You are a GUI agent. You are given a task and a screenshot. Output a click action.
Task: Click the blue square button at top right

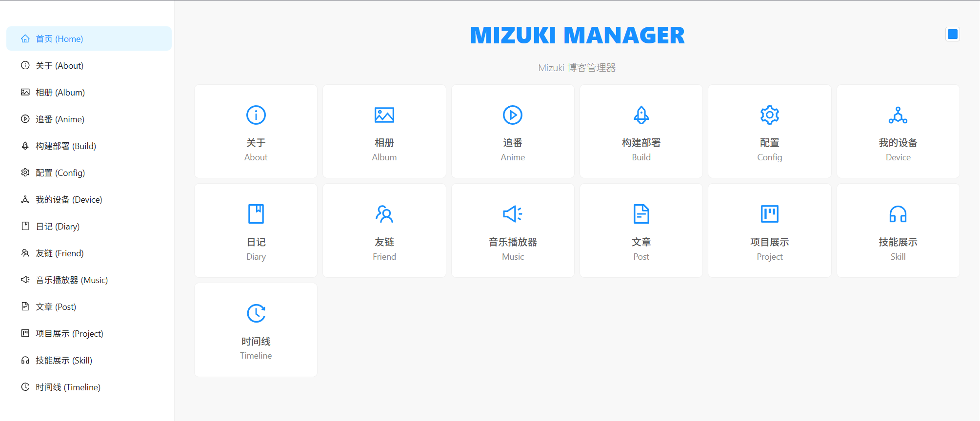coord(952,34)
